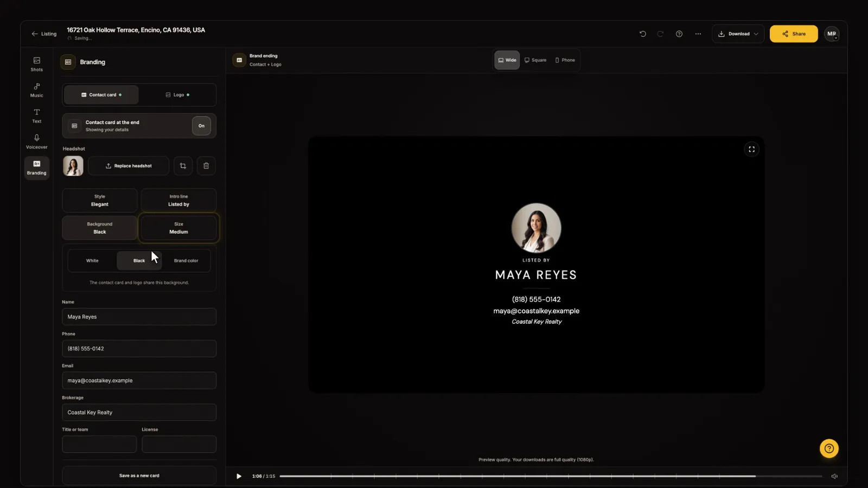Switch to the Contact card tab
The height and width of the screenshot is (488, 868).
(101, 95)
